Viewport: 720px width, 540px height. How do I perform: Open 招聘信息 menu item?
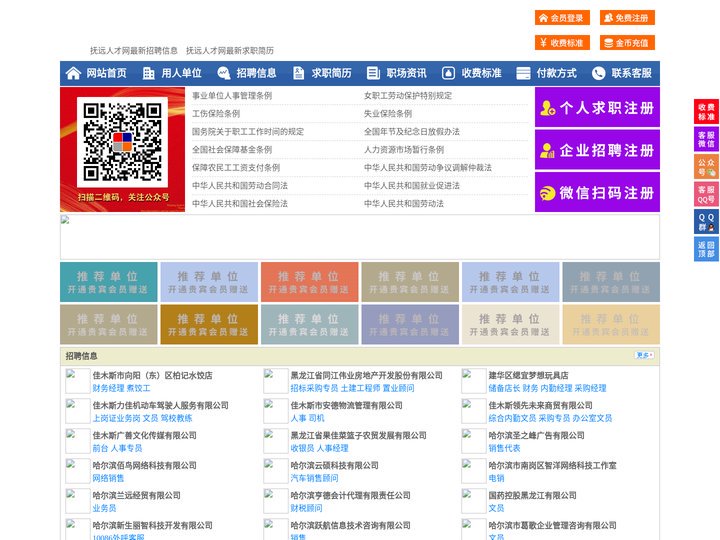click(256, 73)
